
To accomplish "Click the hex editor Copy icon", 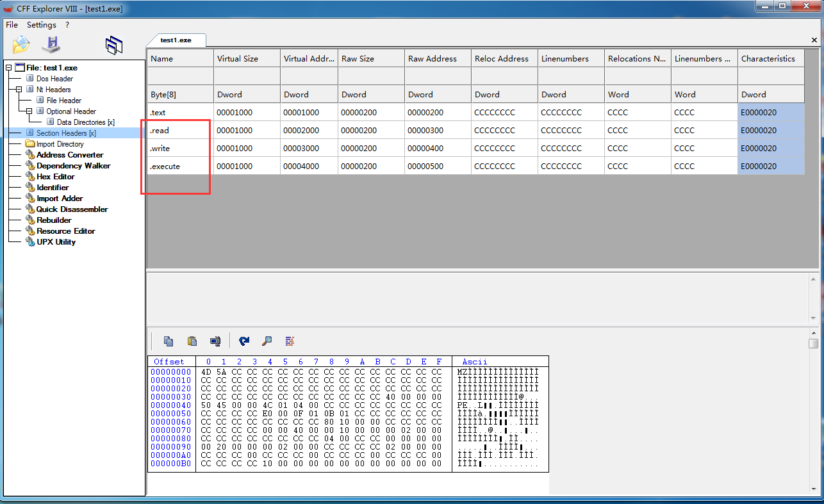I will [x=169, y=341].
